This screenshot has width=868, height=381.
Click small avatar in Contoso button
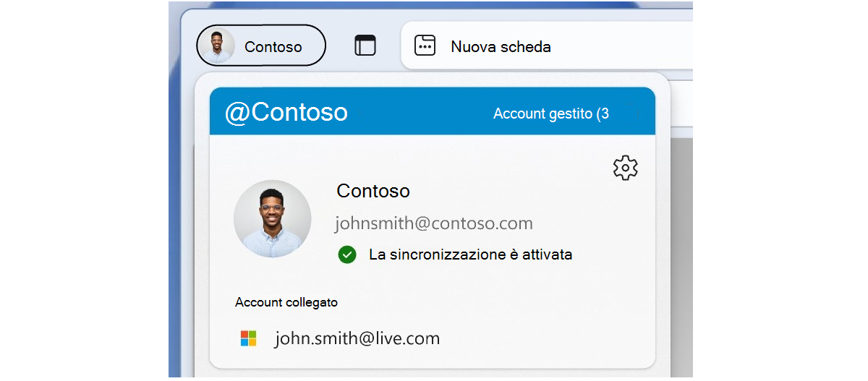[x=218, y=46]
